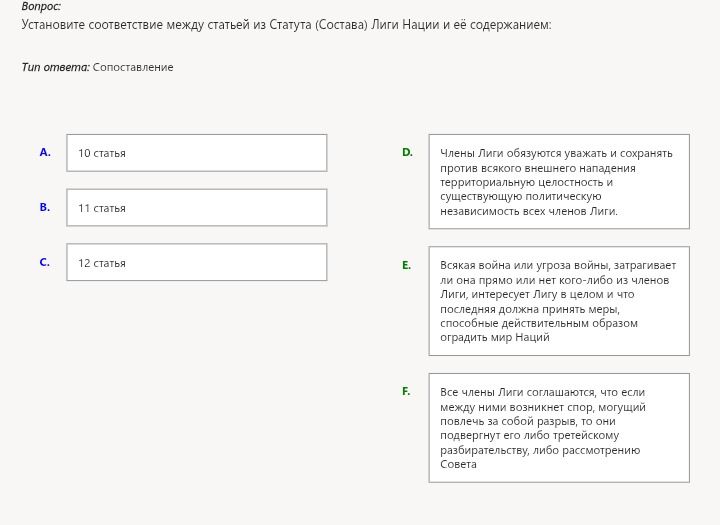Click the 'Тип ответа:' label
The height and width of the screenshot is (525, 720).
point(56,67)
